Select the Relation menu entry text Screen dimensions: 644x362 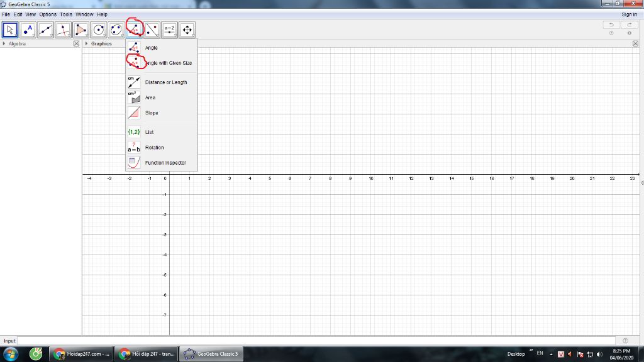[x=154, y=147]
